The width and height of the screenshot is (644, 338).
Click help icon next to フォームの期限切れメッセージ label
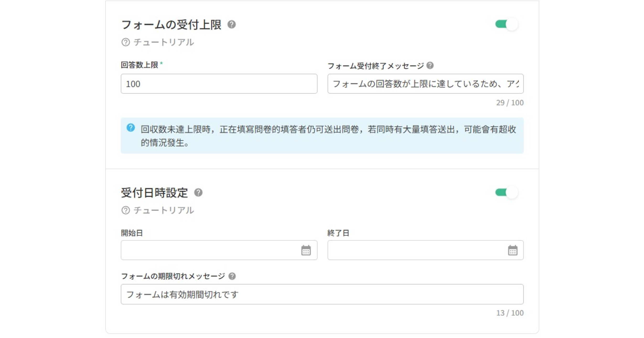click(232, 276)
